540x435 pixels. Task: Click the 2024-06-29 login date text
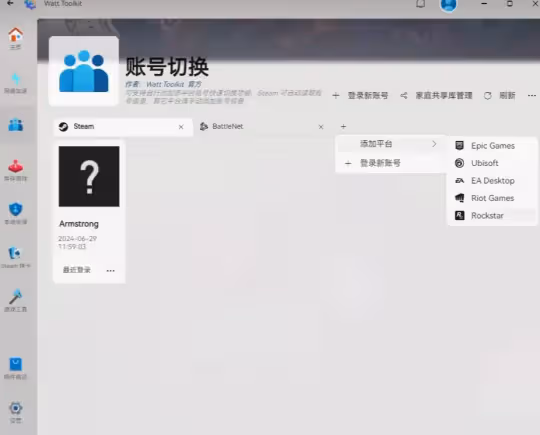point(77,242)
